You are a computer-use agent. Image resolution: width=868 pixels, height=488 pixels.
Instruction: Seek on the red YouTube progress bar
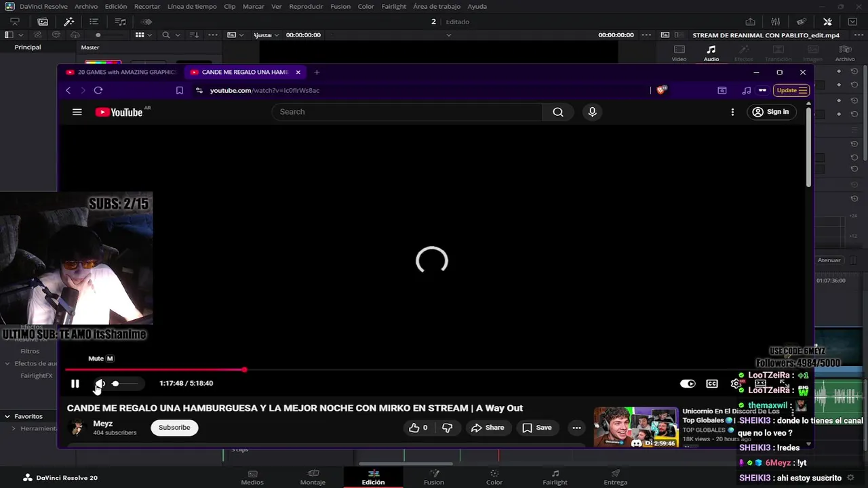(x=431, y=369)
